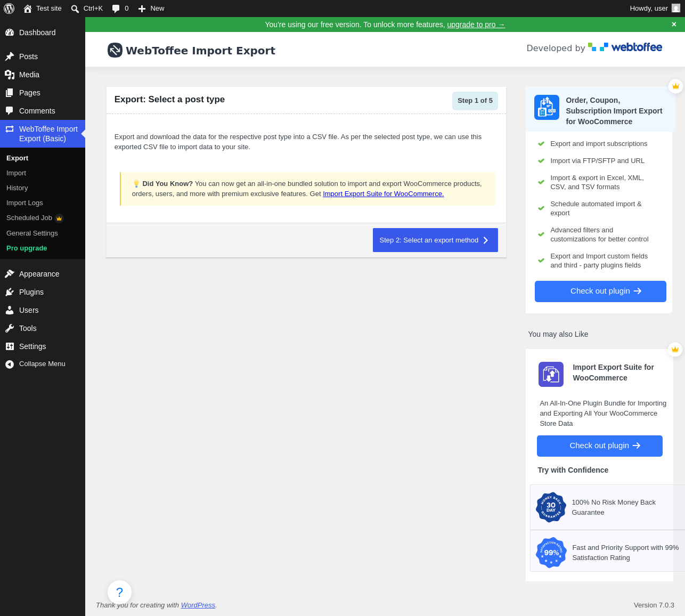Click the Dashboard gauge icon
The image size is (685, 616).
[10, 33]
